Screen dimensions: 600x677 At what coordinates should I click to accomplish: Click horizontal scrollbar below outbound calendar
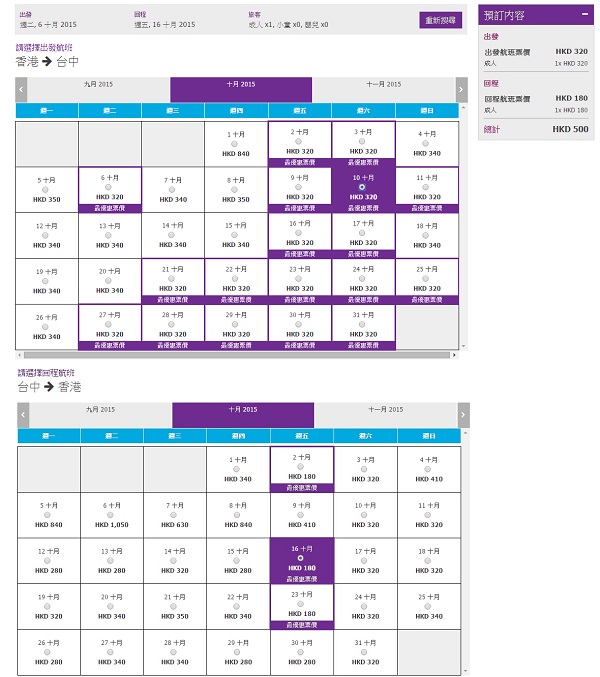[240, 354]
